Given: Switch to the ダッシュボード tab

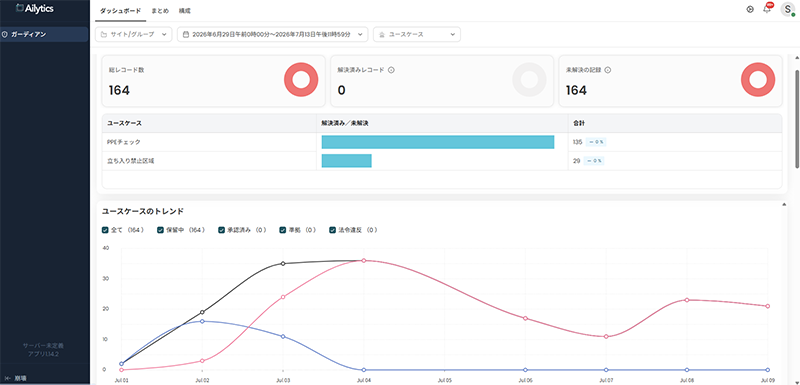Looking at the screenshot, I should pyautogui.click(x=120, y=10).
